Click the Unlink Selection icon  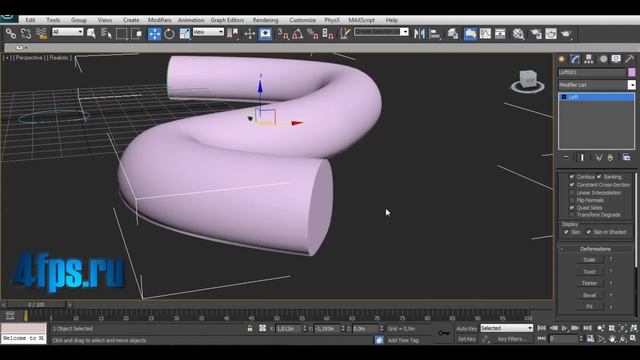(x=26, y=34)
